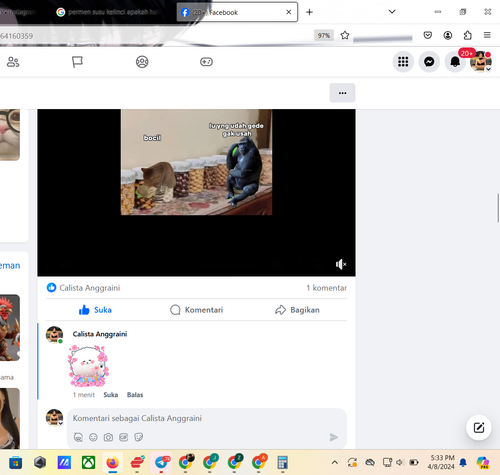Open the Firefox extensions puzzle icon
Screen dimensions: 500x475
tap(468, 35)
